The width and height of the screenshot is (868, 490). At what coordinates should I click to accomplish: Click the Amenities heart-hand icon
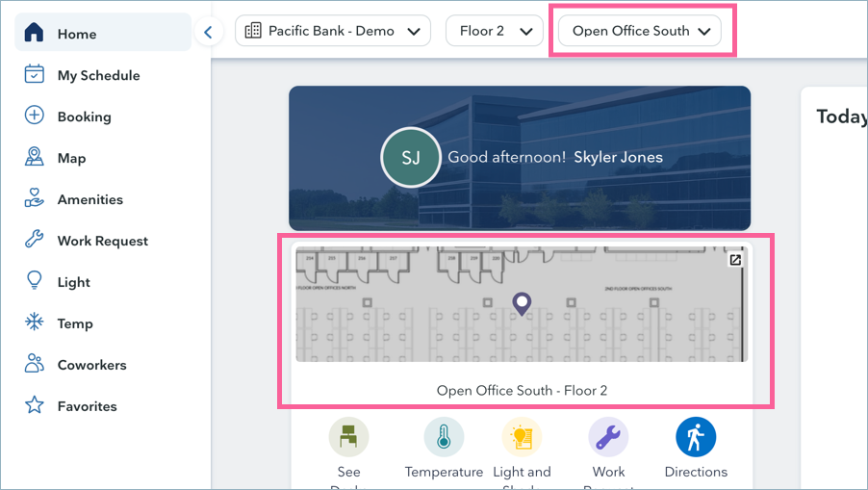coord(35,197)
